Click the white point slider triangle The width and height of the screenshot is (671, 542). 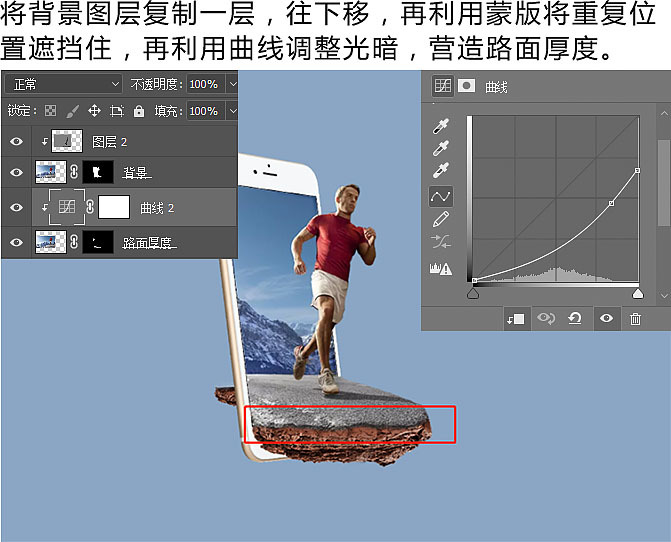[x=638, y=293]
